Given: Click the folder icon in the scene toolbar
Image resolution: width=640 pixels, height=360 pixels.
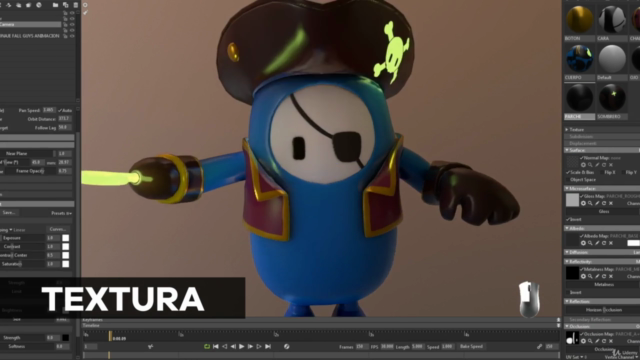Looking at the screenshot, I should click(55, 5).
